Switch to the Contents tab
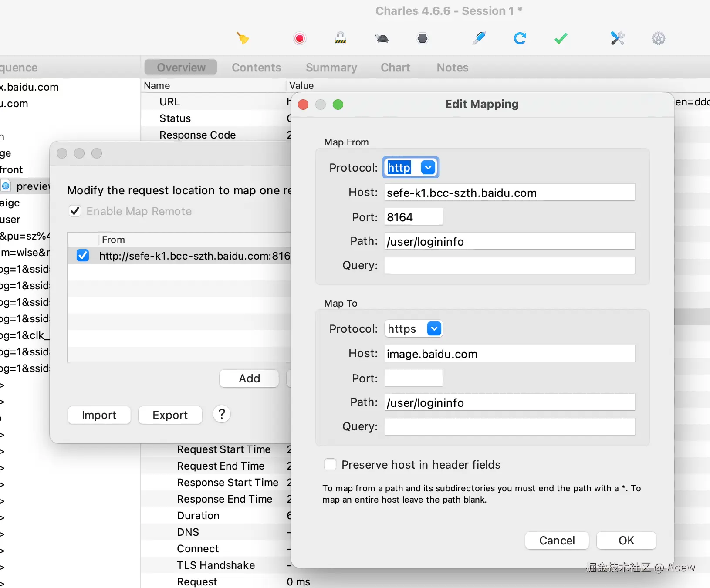This screenshot has height=588, width=710. point(257,68)
